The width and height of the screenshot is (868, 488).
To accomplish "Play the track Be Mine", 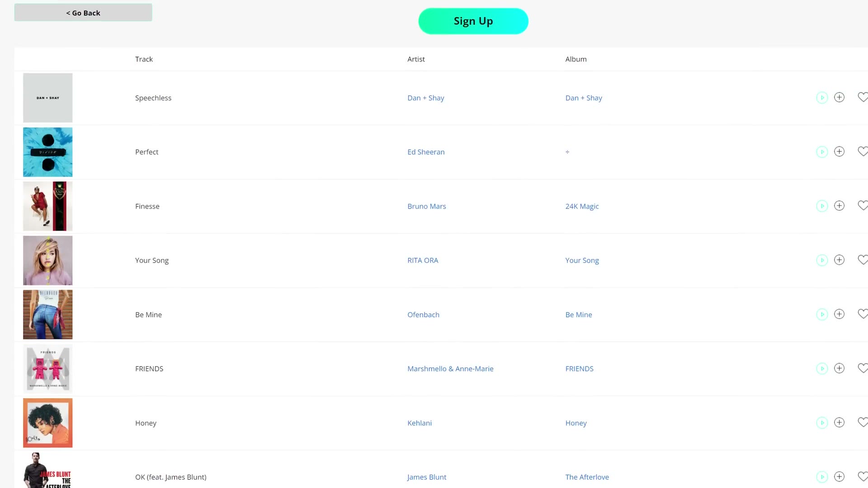I will (x=822, y=314).
